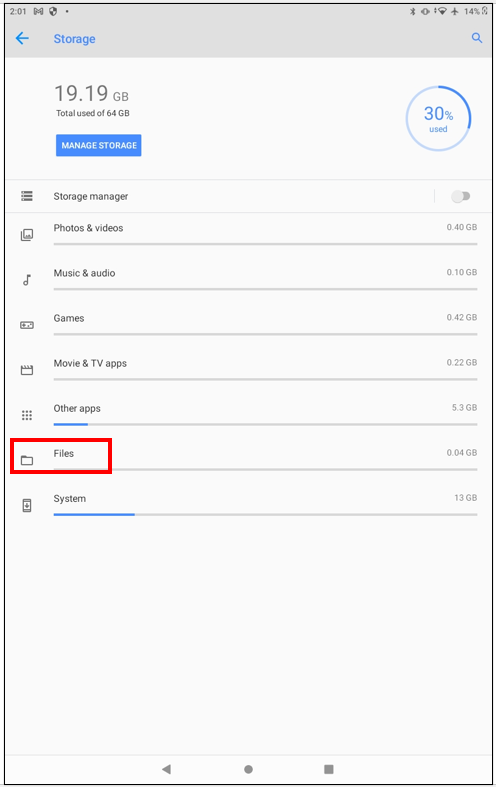Open search with the magnifier icon
The height and width of the screenshot is (787, 496).
tap(476, 38)
